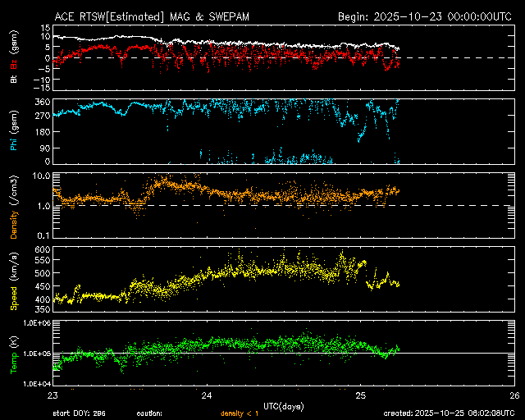Click the green Temp (K) axis label
This screenshot has height=420, width=525.
(13, 353)
